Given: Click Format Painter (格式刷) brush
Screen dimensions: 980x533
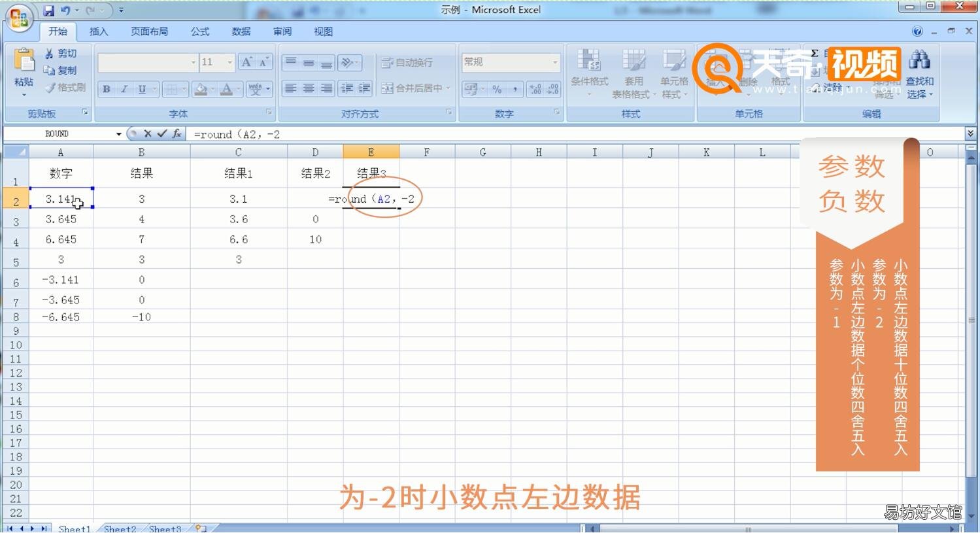Looking at the screenshot, I should tap(50, 88).
